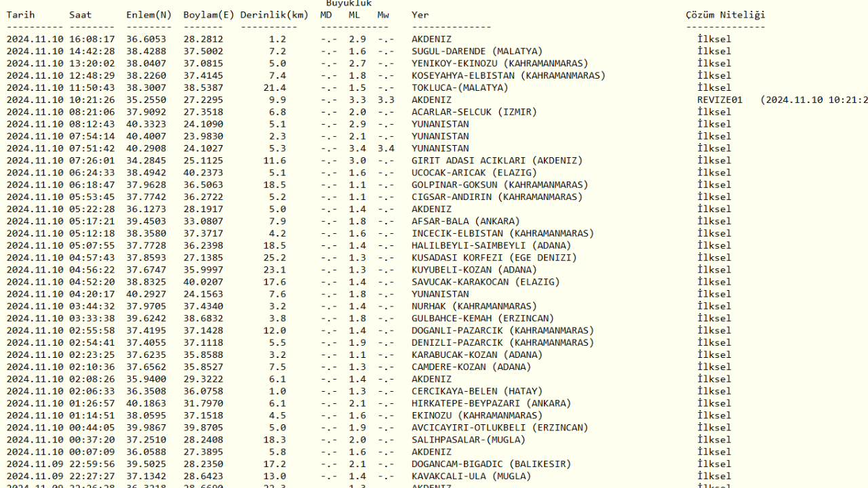Select 'TOKLUCA-(MALATYA)' location text
The image size is (868, 488).
pos(460,88)
